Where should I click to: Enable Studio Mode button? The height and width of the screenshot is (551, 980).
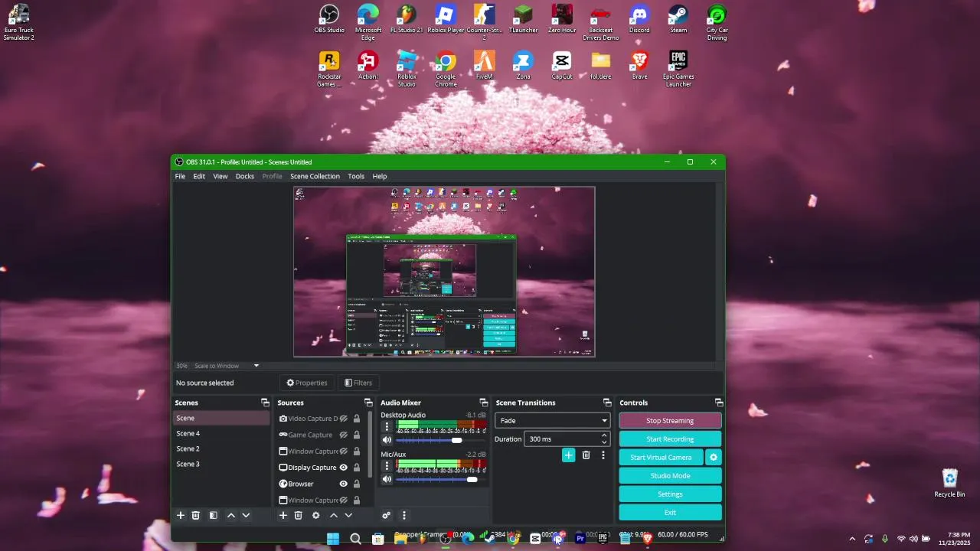[670, 476]
